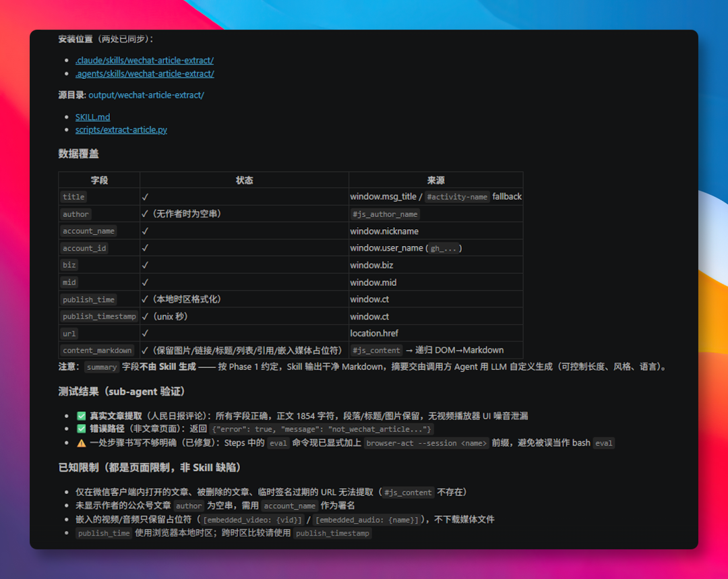
Task: Click the account_name field cell in table
Action: click(99, 231)
